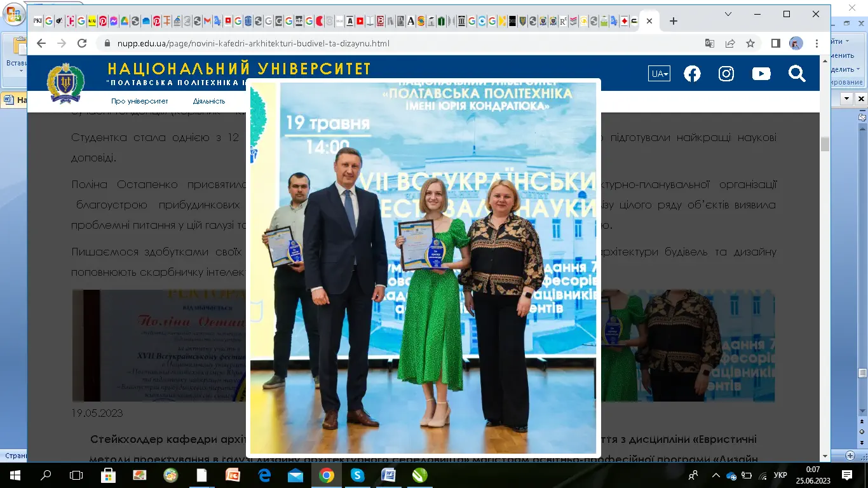The image size is (868, 488).
Task: Go back to the previous page
Action: click(41, 43)
